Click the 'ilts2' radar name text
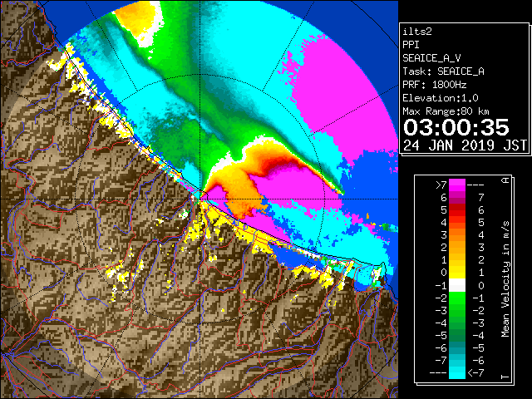 (x=417, y=32)
